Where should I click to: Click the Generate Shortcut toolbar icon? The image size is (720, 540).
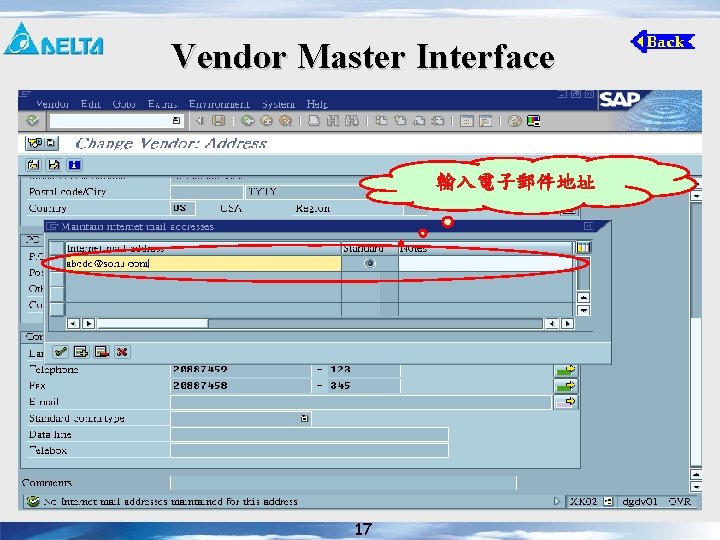485,121
